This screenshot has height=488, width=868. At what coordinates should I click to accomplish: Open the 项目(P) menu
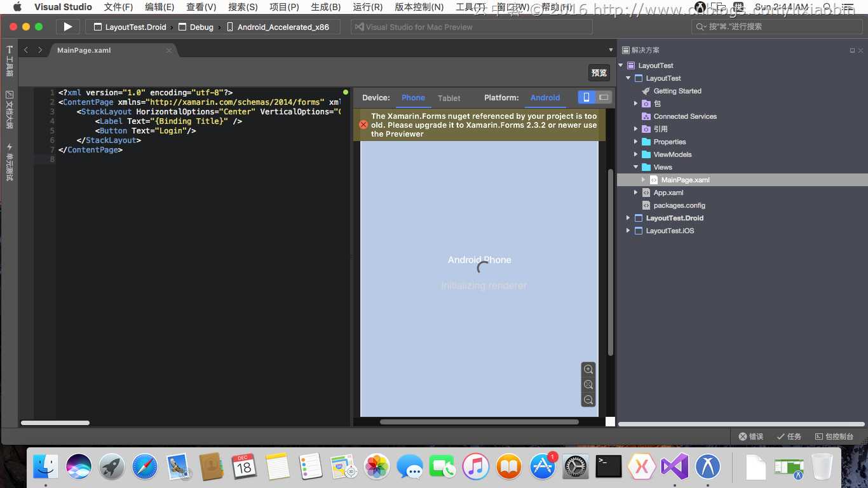click(x=284, y=7)
